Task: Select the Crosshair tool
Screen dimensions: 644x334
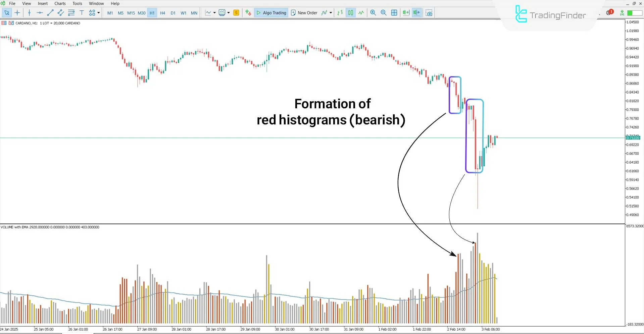Action: tap(17, 13)
